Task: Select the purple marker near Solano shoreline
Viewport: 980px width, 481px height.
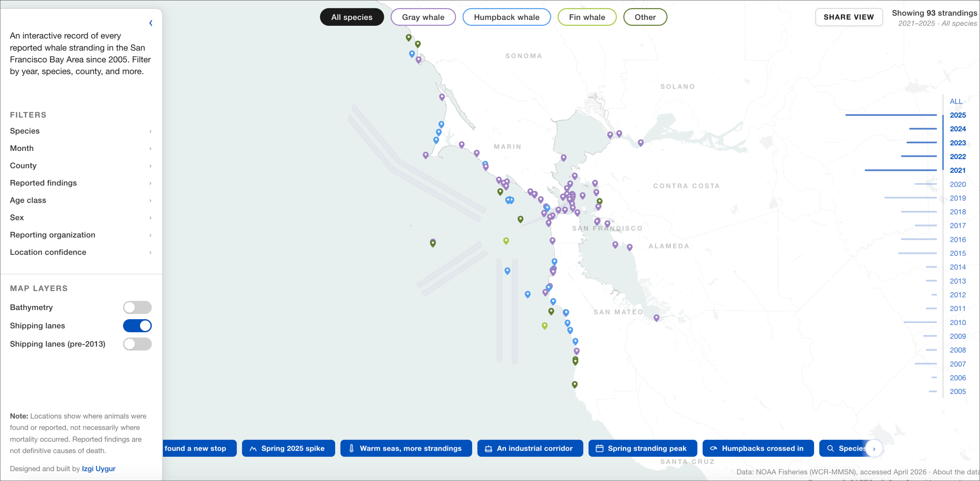Action: (x=641, y=143)
